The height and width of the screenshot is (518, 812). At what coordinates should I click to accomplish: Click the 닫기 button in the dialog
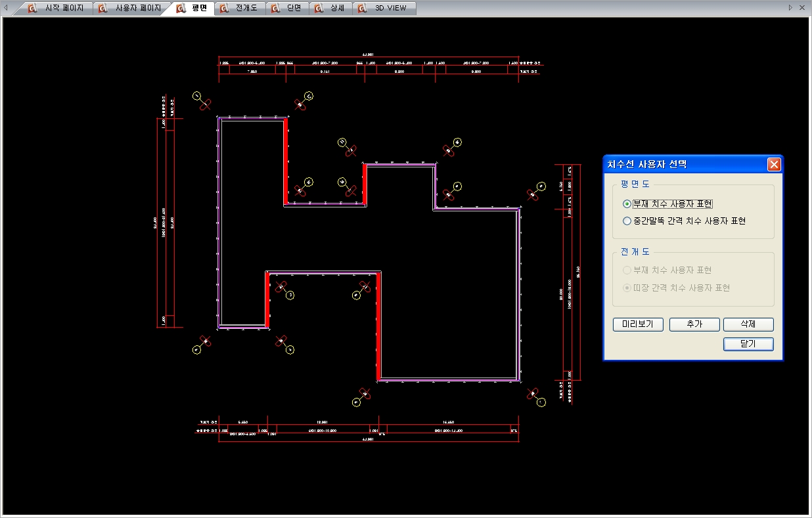(748, 344)
